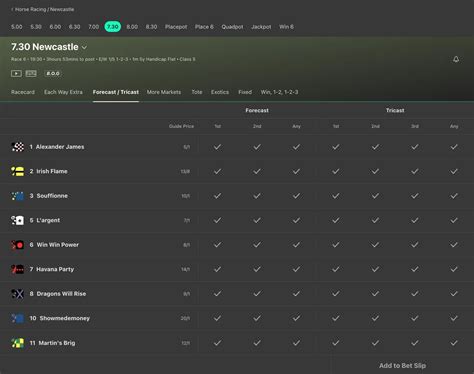Open the Placepot pool
Screen dimensions: 474x374
pos(176,27)
